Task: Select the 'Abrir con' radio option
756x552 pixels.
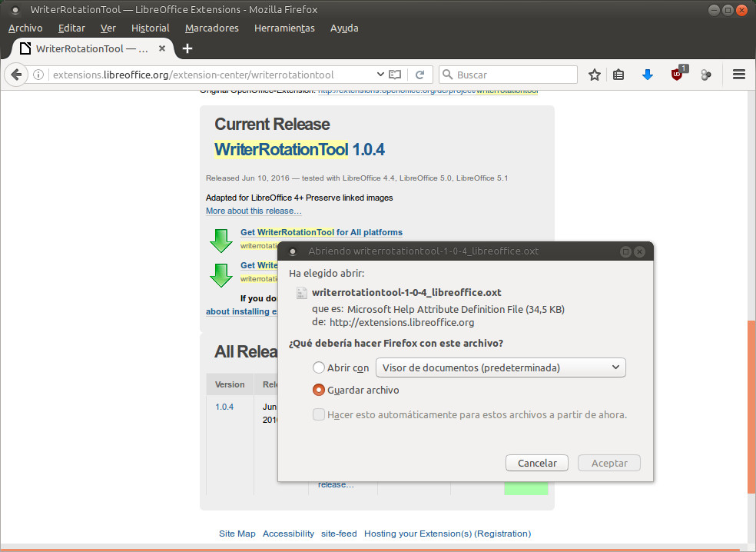Action: [319, 367]
